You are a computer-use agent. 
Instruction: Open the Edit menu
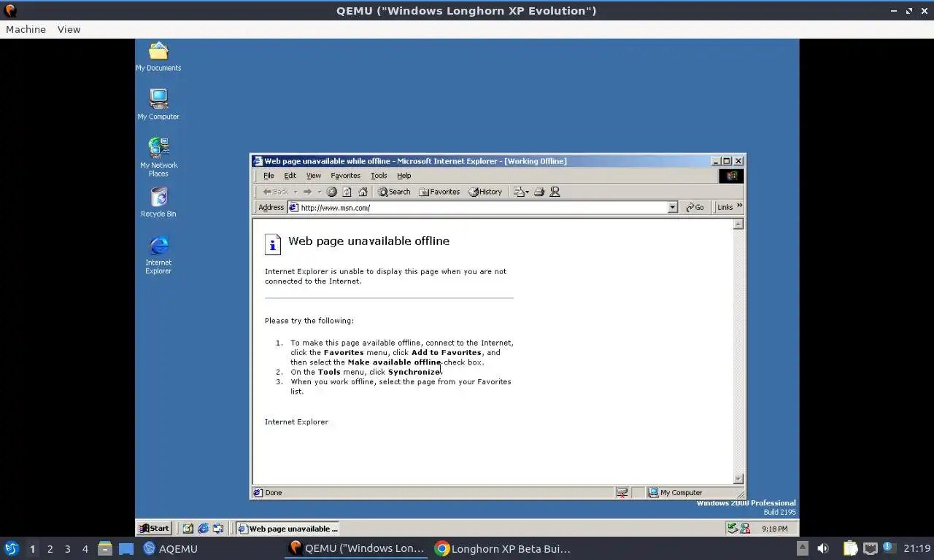[290, 176]
